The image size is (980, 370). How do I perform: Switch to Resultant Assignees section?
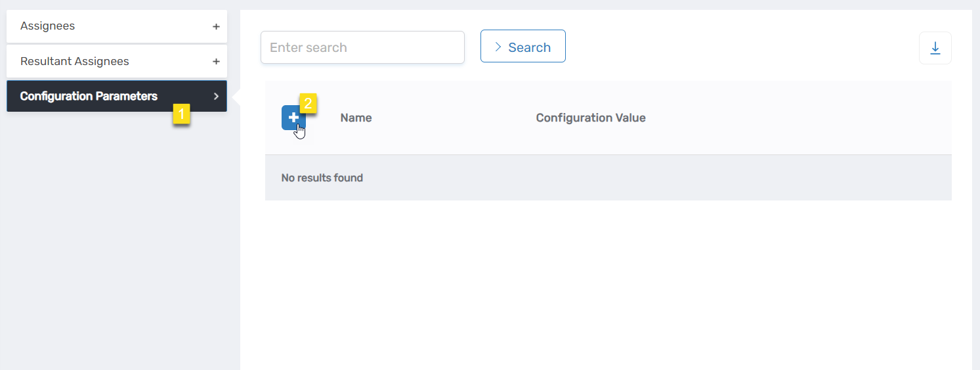[x=75, y=61]
